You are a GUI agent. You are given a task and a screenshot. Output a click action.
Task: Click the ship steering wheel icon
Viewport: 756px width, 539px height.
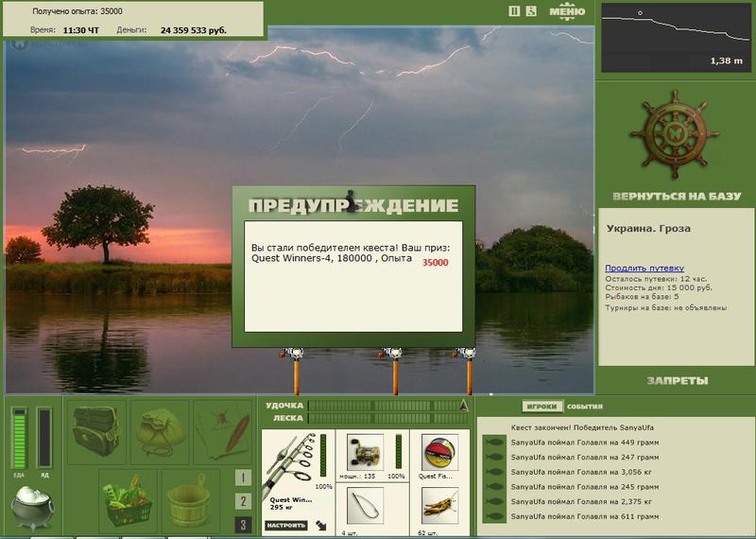675,134
